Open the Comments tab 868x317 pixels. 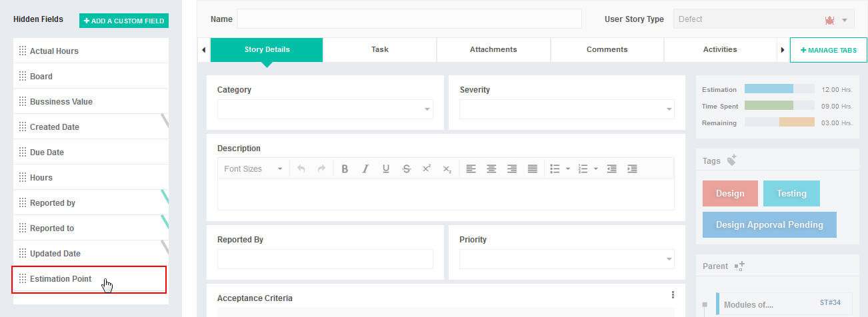(607, 49)
